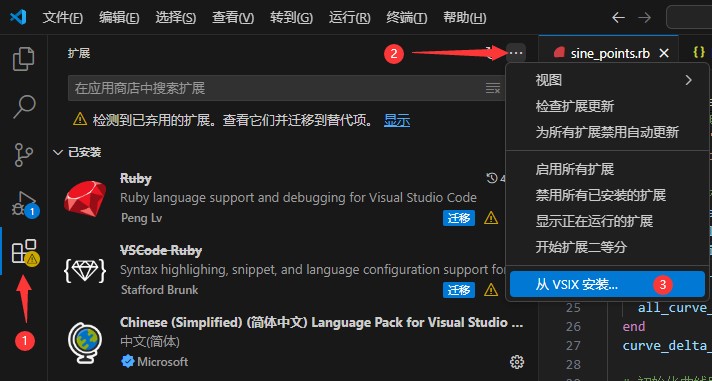Open the 选择(S) menu

coord(176,18)
